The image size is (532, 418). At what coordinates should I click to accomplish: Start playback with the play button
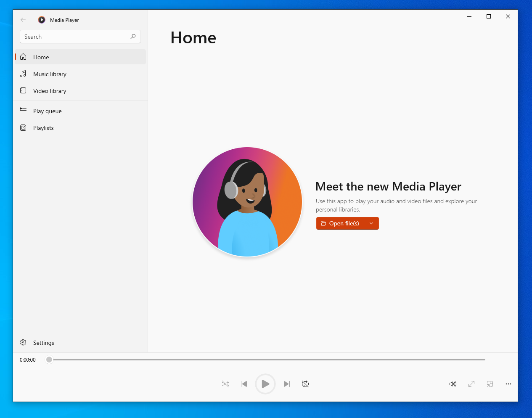[265, 384]
